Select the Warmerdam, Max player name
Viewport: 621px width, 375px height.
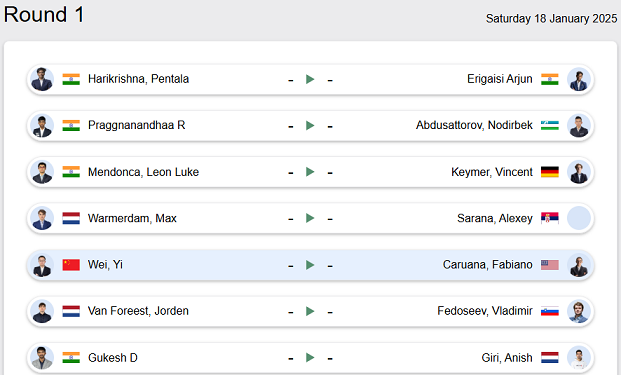132,218
